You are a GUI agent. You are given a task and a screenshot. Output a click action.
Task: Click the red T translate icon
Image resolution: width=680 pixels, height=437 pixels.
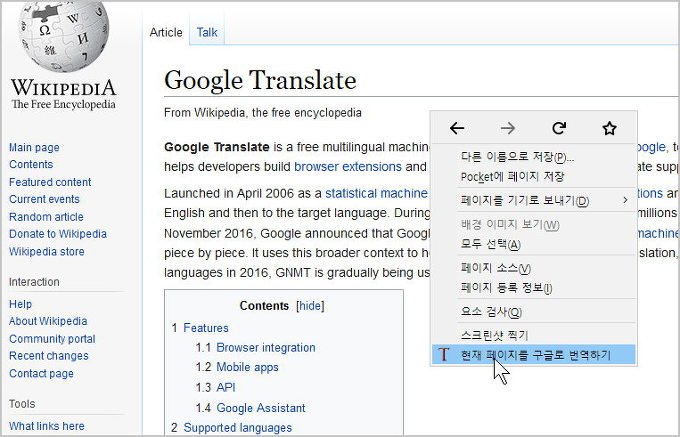(443, 355)
